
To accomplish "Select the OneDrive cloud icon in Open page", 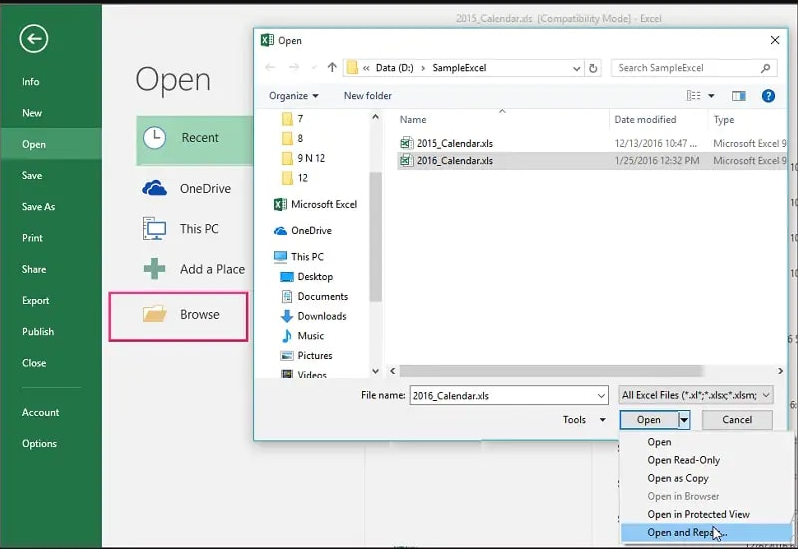I will pos(154,188).
